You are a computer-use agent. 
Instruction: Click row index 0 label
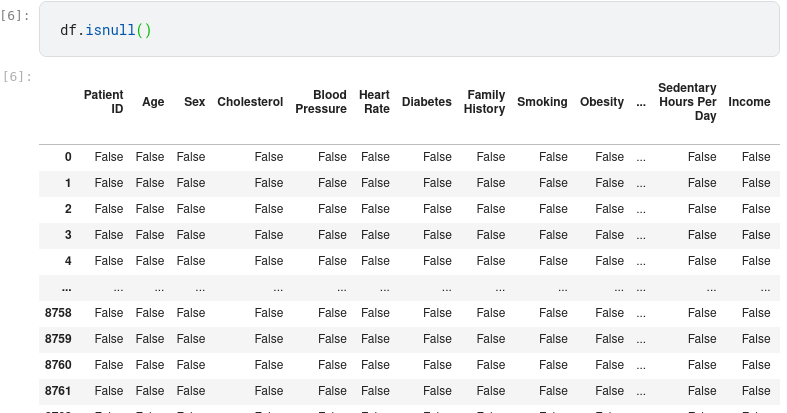coord(68,157)
